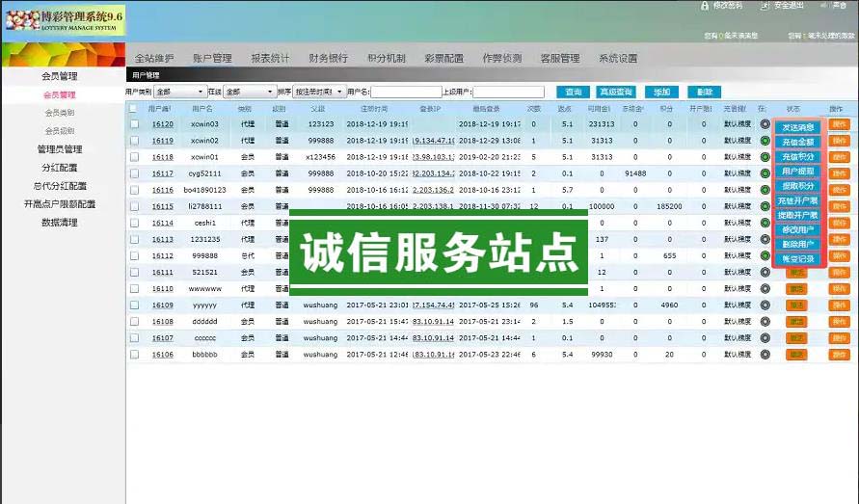Screen dimensions: 859x504
Task: Expand the 在线 status dropdown
Action: 249,92
